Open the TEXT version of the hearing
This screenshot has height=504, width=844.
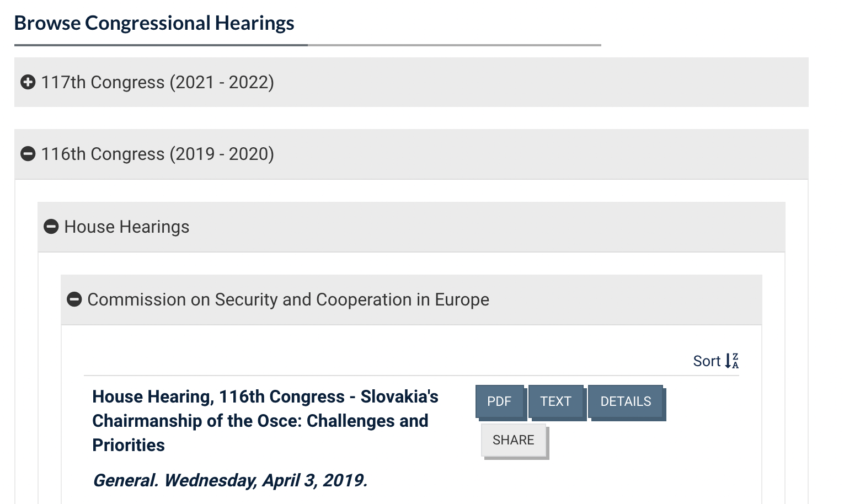pyautogui.click(x=555, y=401)
